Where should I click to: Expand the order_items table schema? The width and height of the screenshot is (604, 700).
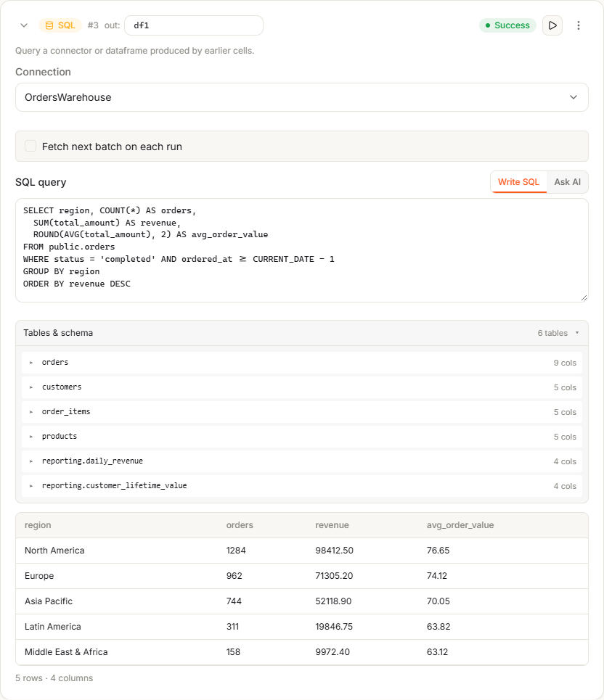pyautogui.click(x=302, y=411)
